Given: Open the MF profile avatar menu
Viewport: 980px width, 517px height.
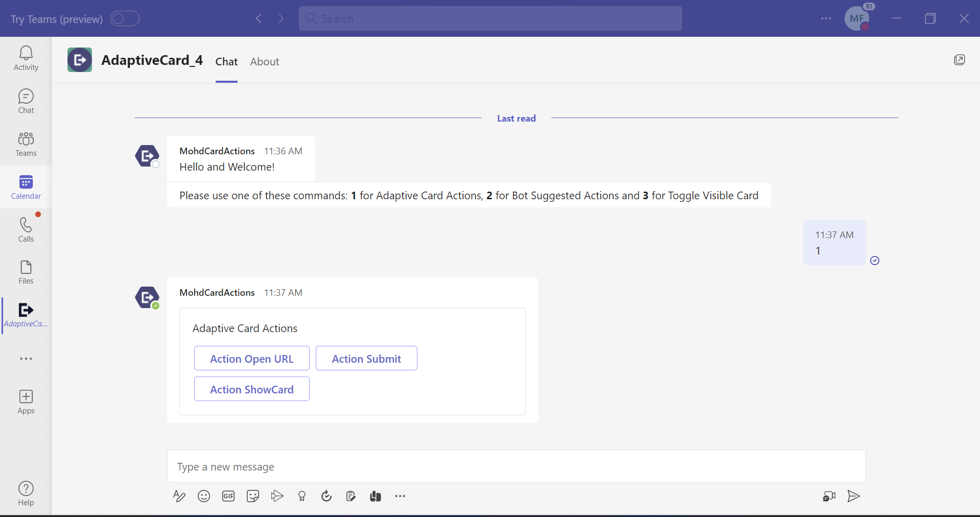Looking at the screenshot, I should pyautogui.click(x=857, y=18).
